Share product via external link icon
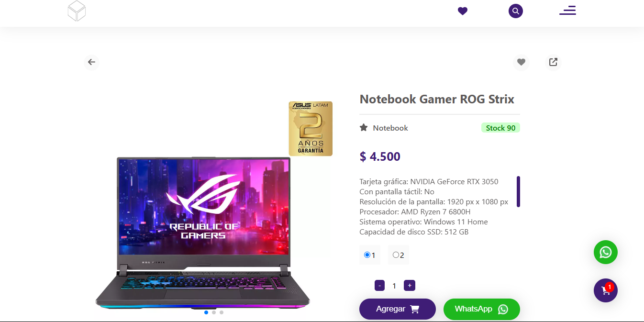Viewport: 644px width, 322px height. (x=553, y=62)
